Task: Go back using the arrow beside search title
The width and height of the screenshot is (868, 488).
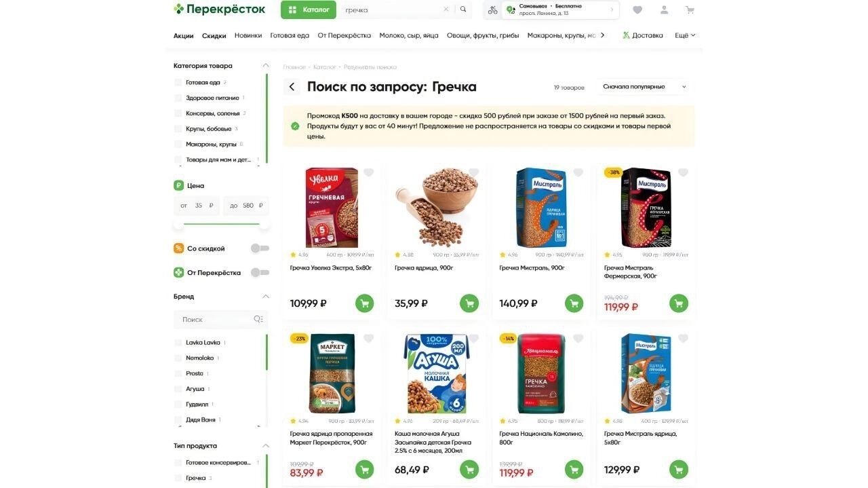Action: [x=292, y=87]
